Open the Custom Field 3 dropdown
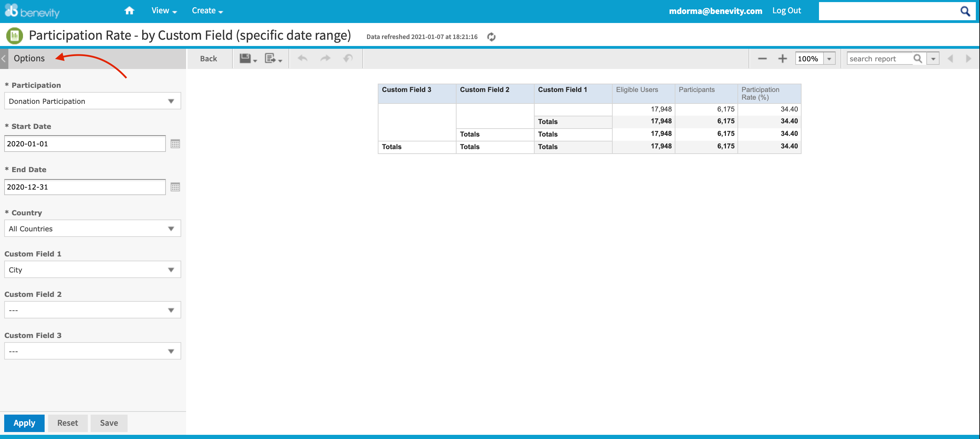Image resolution: width=980 pixels, height=439 pixels. [x=92, y=351]
